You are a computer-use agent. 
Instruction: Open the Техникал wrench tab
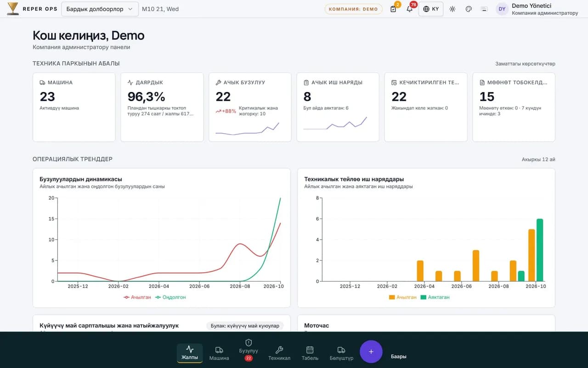[x=279, y=353]
